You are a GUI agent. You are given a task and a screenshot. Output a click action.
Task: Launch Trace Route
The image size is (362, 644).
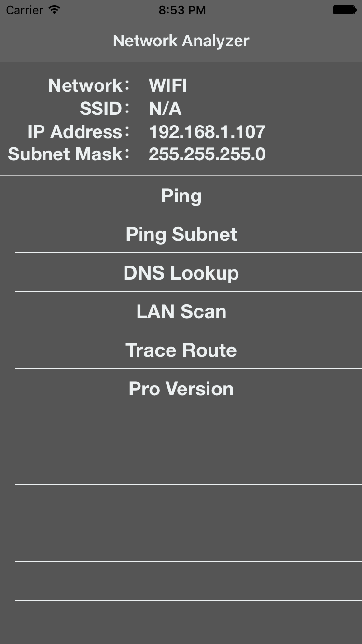click(181, 350)
